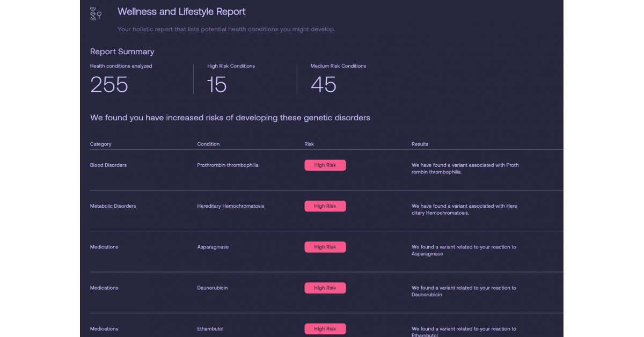Click the High Risk badge beside Ethambutol
The width and height of the screenshot is (644, 337).
[325, 328]
